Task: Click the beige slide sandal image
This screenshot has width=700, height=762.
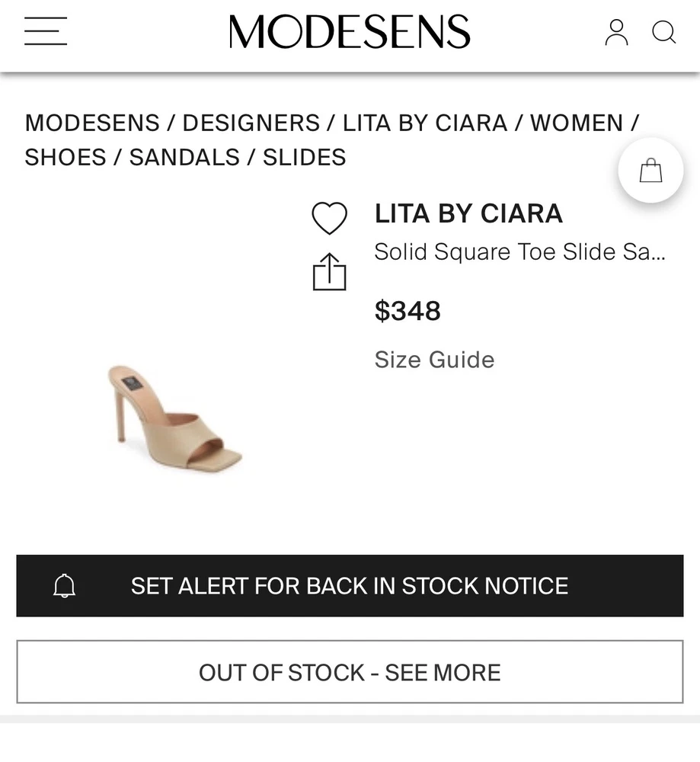Action: coord(174,415)
